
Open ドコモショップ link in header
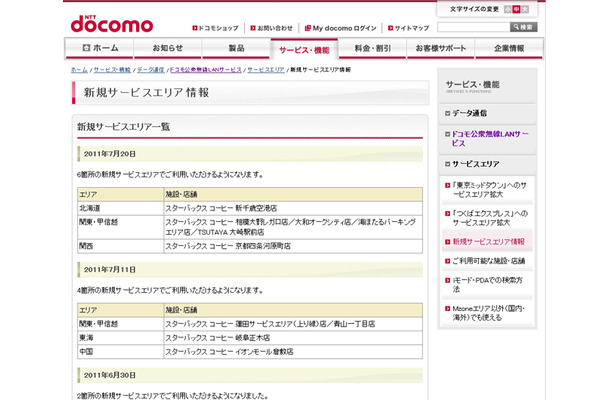(216, 28)
